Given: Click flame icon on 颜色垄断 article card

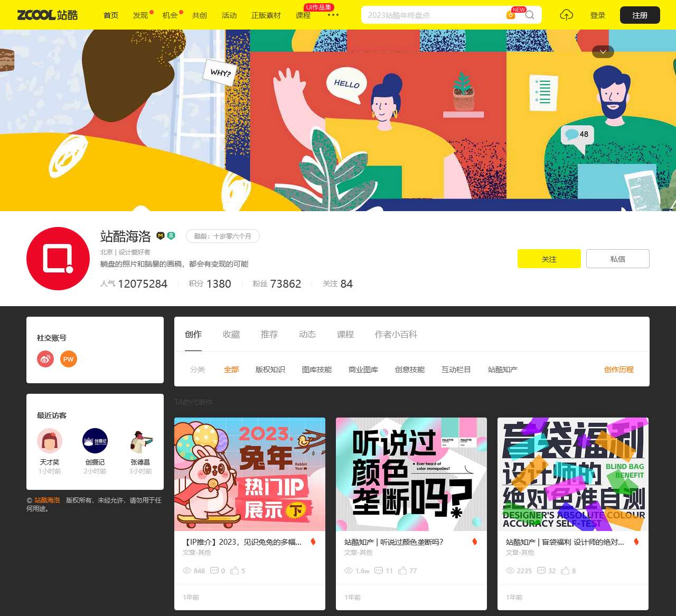Looking at the screenshot, I should click(475, 542).
